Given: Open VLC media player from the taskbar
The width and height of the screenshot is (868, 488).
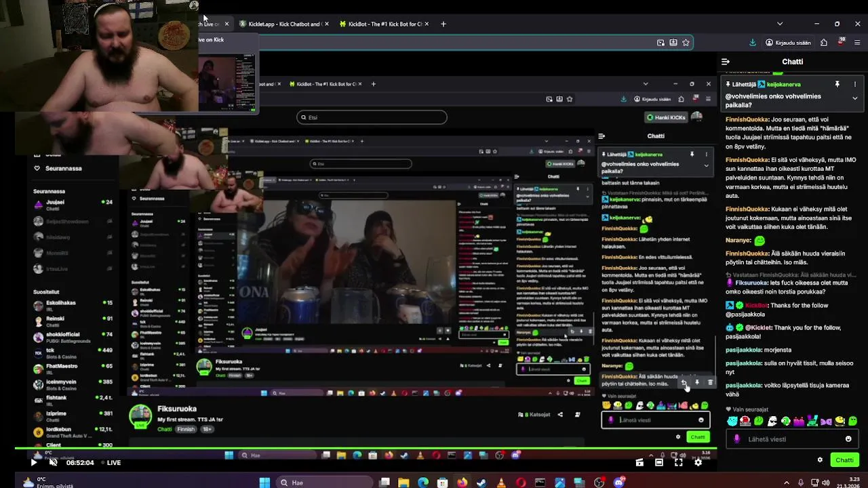Looking at the screenshot, I should (501, 483).
